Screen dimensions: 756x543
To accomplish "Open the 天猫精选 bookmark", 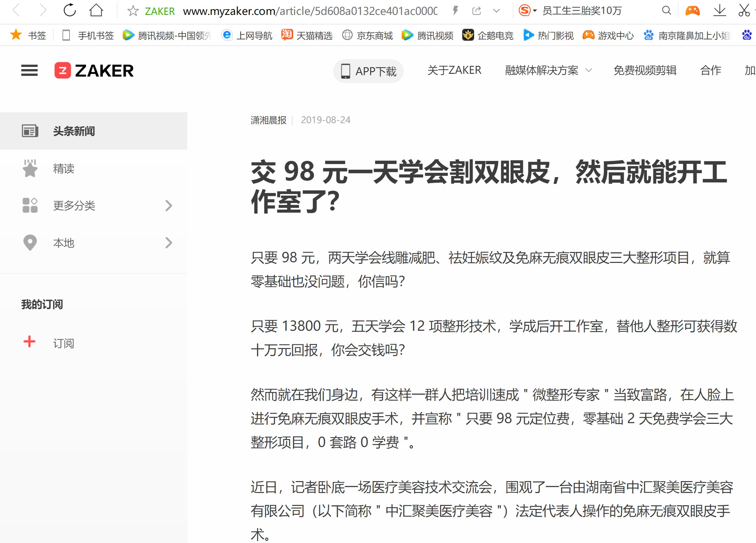I will pos(307,35).
